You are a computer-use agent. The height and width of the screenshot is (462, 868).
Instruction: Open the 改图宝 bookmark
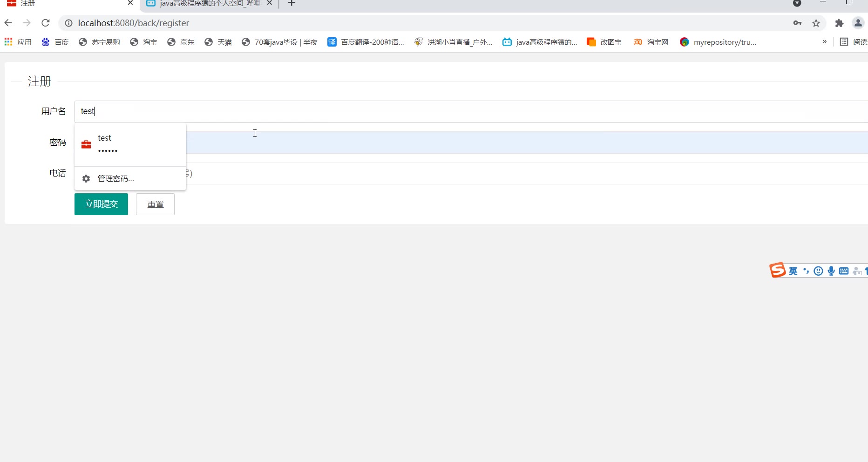[604, 42]
